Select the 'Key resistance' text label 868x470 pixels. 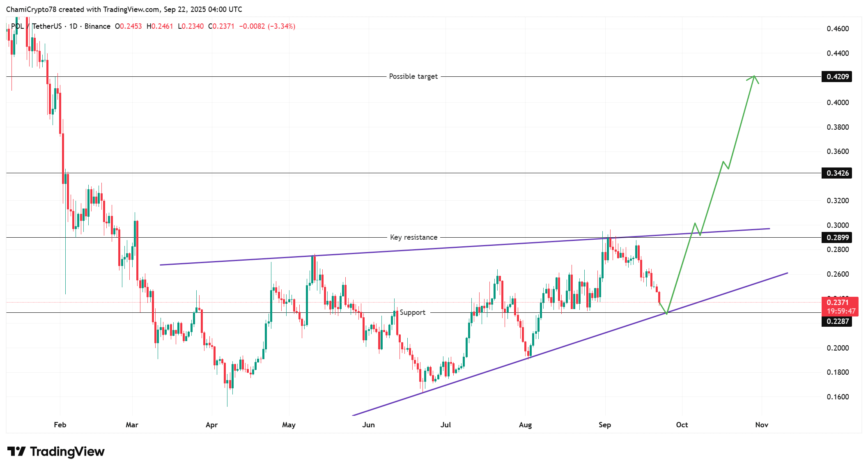click(x=413, y=237)
